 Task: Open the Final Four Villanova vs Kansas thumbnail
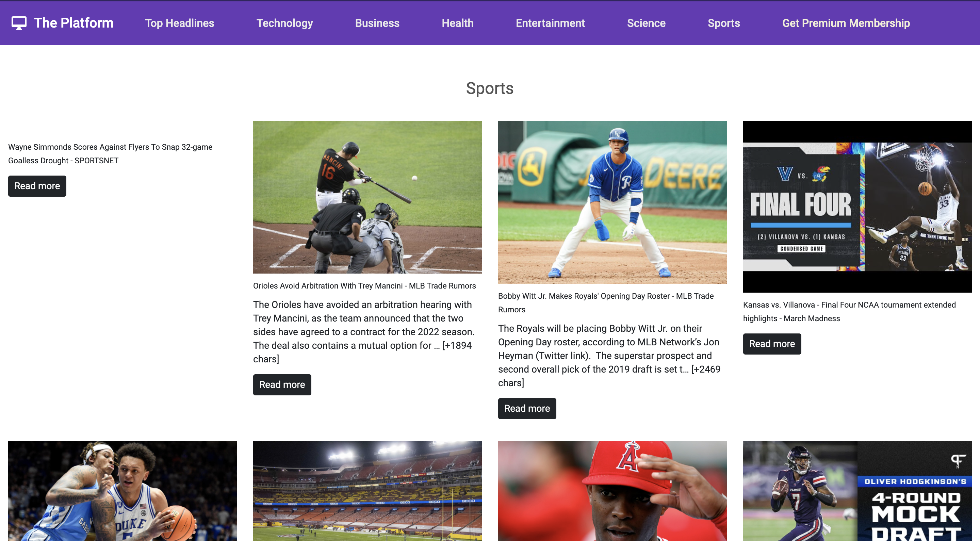[857, 207]
